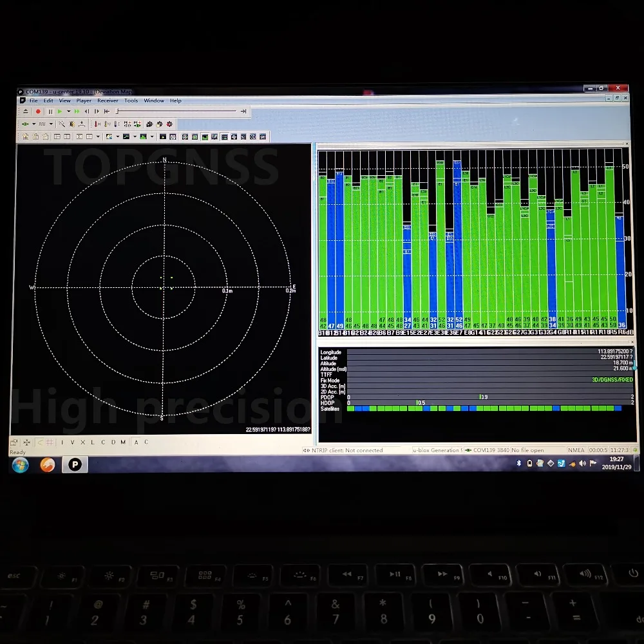This screenshot has width=644, height=644.
Task: Fast forward playback with double green arrows
Action: click(x=77, y=111)
